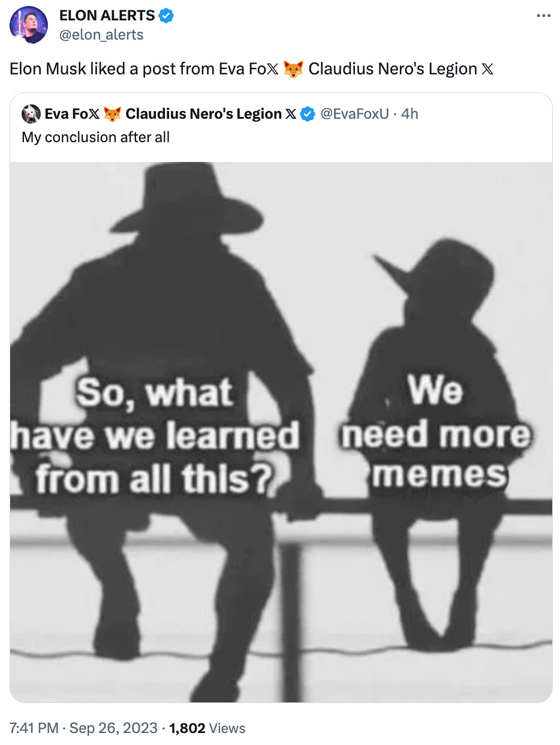Open the @elon_alerts handle link
560x745 pixels.
[101, 35]
